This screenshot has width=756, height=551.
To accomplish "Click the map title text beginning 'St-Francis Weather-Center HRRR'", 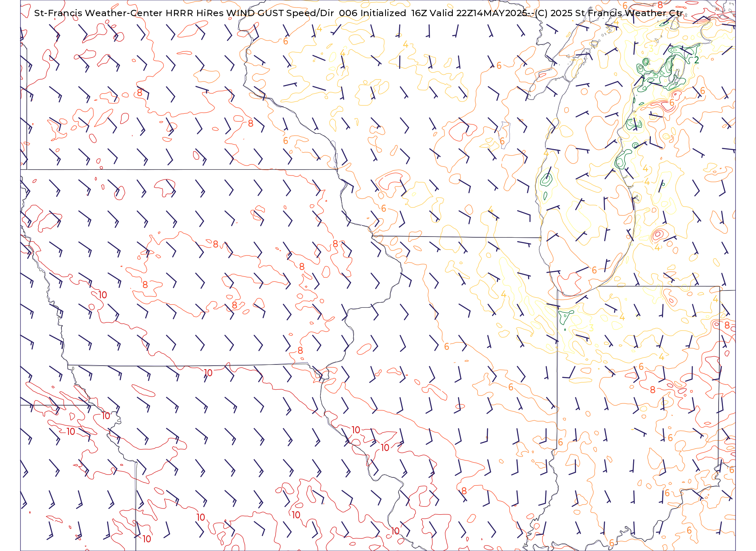I will 358,13.
